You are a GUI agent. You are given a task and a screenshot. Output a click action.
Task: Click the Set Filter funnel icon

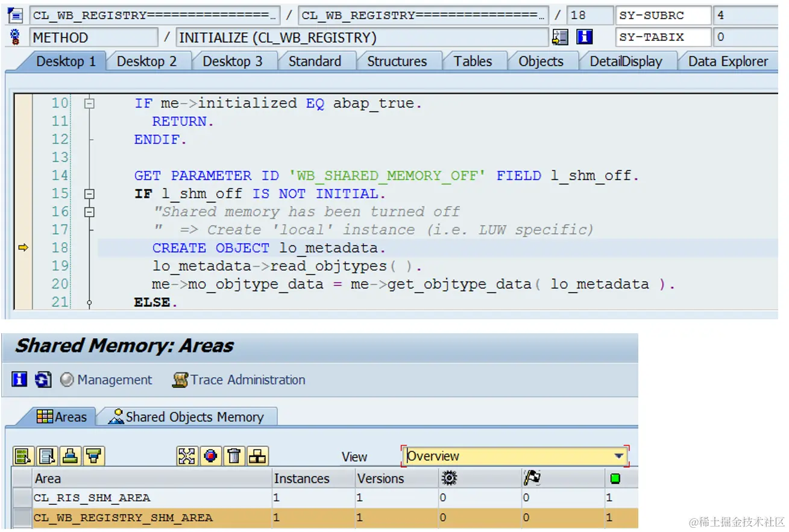[93, 457]
